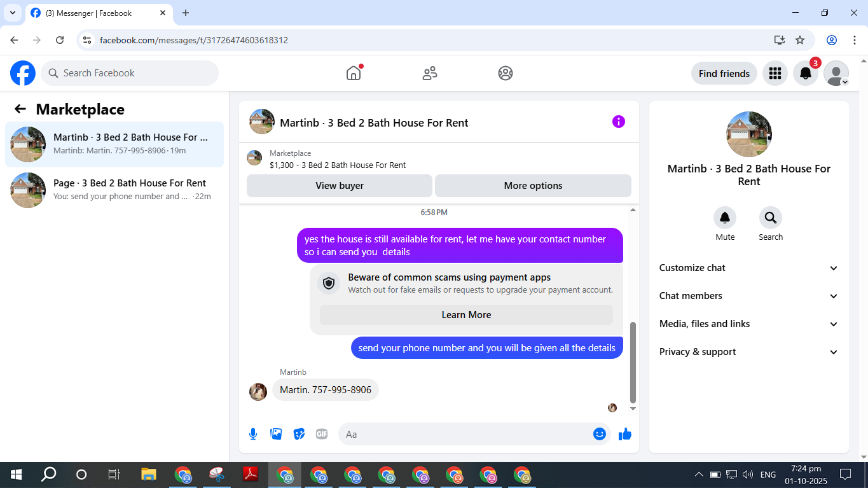Open the Friends icon in top navigation
868x488 pixels.
click(430, 73)
